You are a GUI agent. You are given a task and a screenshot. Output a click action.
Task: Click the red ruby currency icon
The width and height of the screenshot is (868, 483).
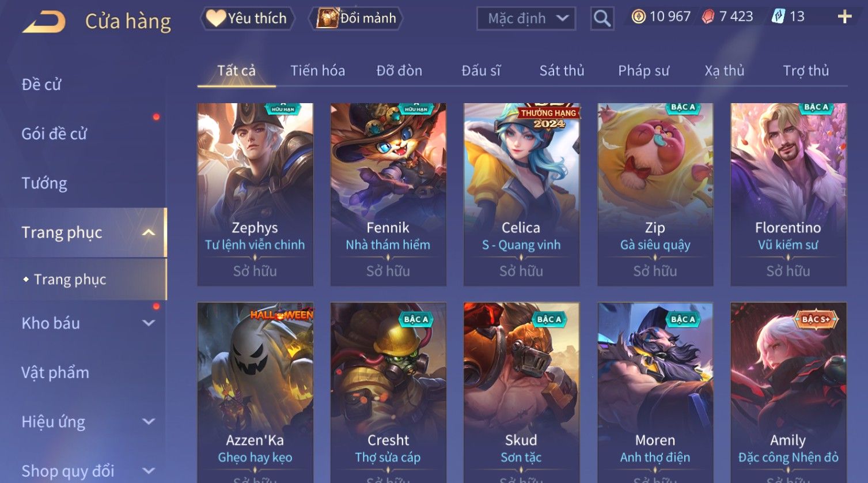point(708,17)
